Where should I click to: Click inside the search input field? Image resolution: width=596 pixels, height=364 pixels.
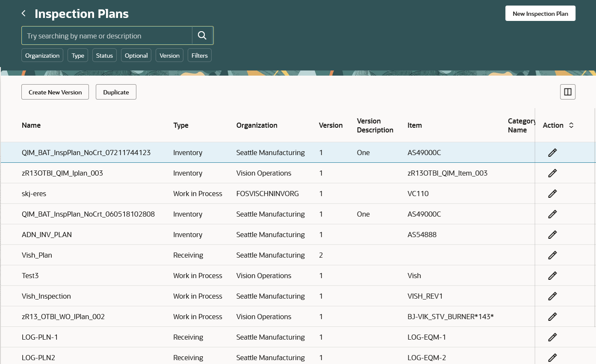pyautogui.click(x=107, y=35)
